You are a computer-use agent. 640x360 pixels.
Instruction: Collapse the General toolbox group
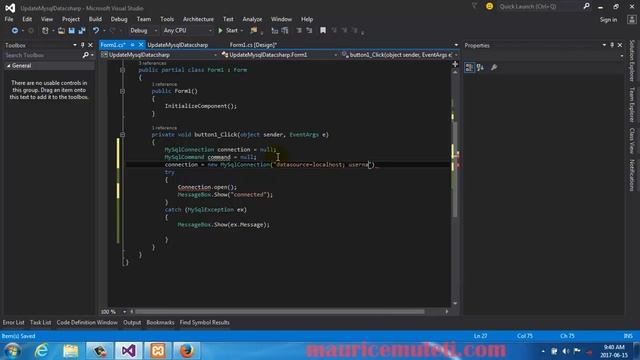8,66
